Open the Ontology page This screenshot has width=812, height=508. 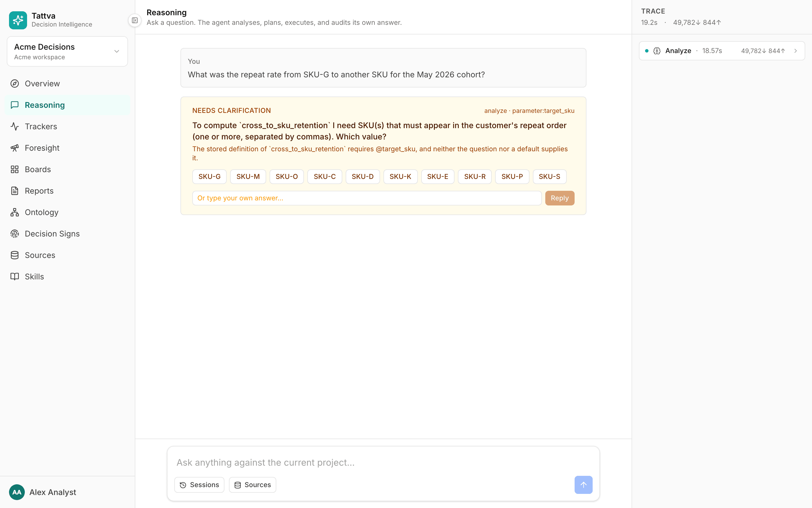[67, 212]
